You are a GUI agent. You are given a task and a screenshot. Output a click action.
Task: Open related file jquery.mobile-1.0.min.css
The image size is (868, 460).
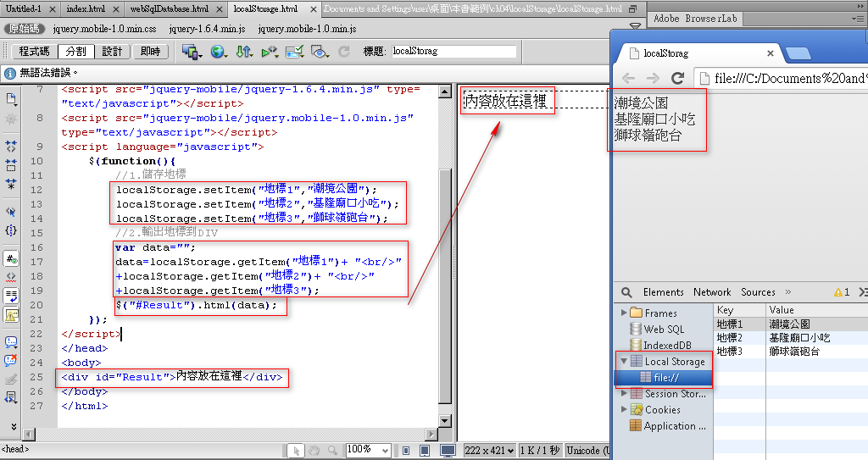click(x=104, y=29)
